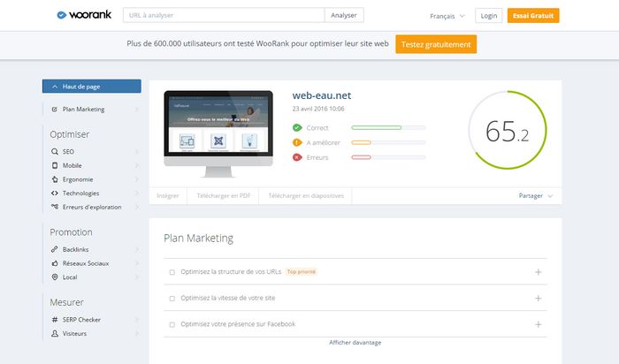Click the Mobile phone icon in sidebar
This screenshot has width=619, height=364.
tap(55, 165)
